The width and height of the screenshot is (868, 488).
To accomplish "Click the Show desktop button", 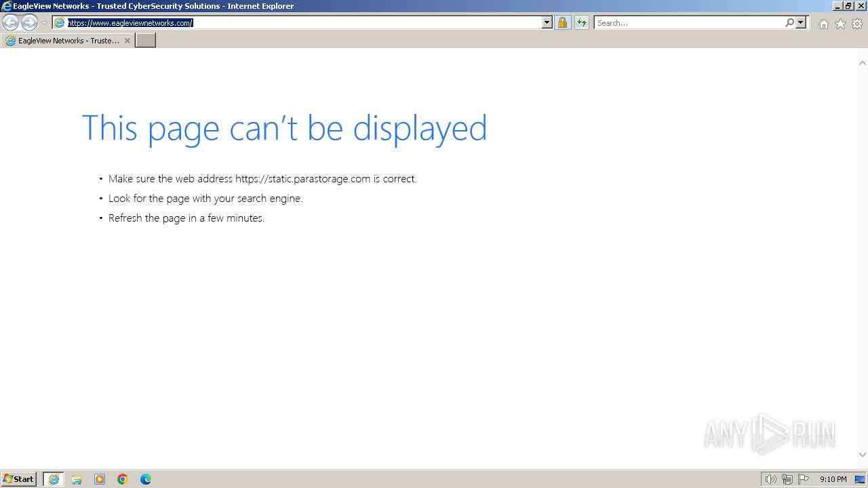I will pyautogui.click(x=860, y=479).
